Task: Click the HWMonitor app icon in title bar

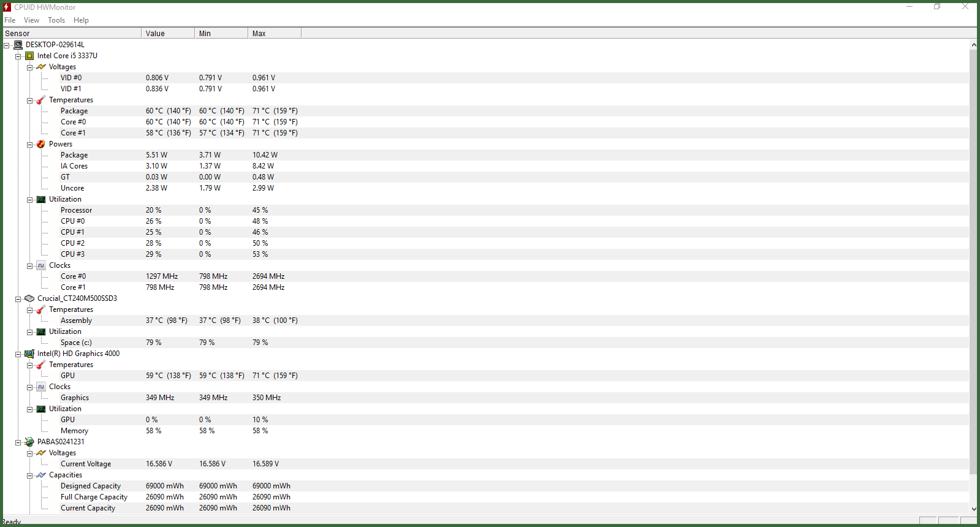Action: pos(7,7)
